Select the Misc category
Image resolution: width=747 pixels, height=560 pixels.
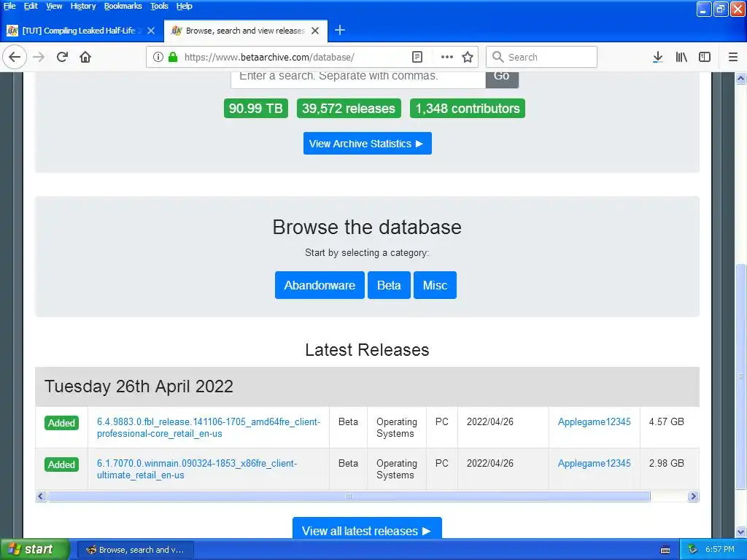(x=435, y=285)
